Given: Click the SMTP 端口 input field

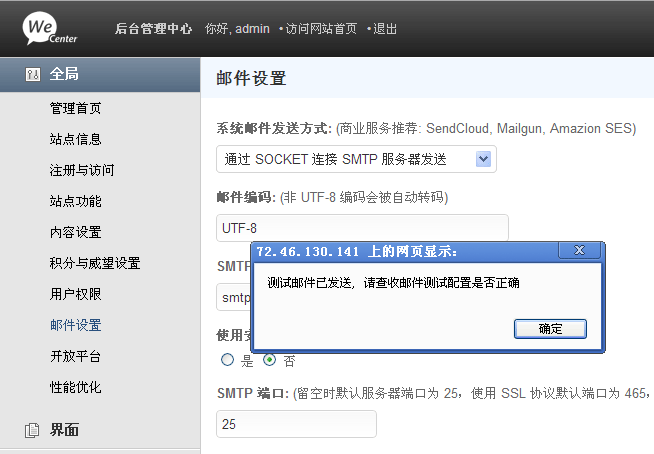Looking at the screenshot, I should (x=296, y=424).
